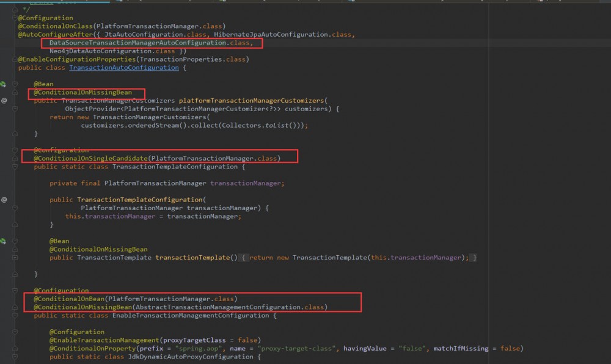Click HibernateJpaAutoConfiguration.class reference
The image size is (611, 364).
(x=282, y=34)
